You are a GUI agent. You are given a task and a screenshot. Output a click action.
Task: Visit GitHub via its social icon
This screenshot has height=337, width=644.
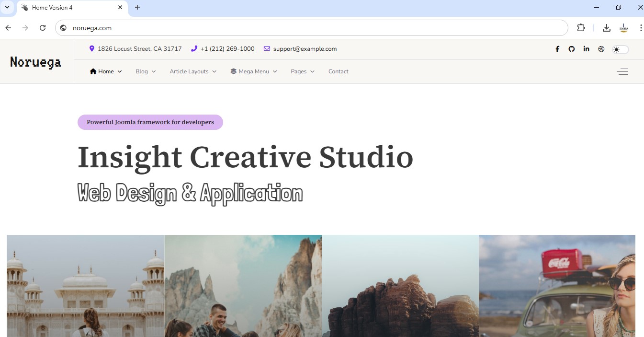point(571,49)
